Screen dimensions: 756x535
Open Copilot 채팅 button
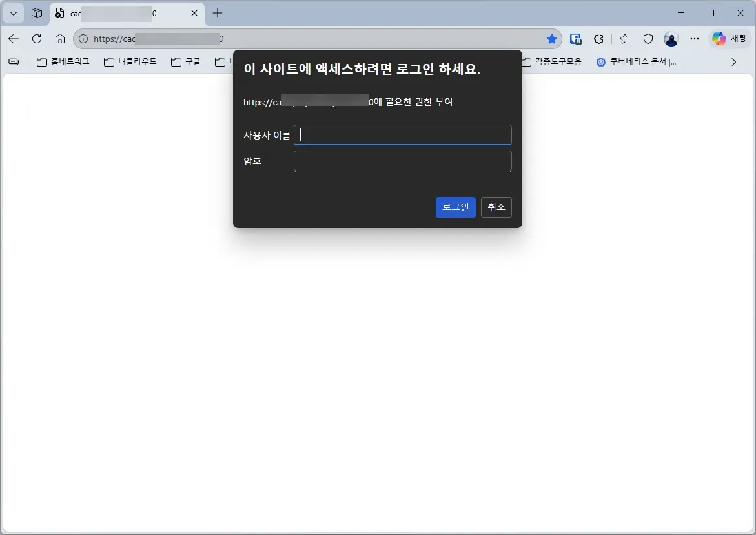pos(730,39)
